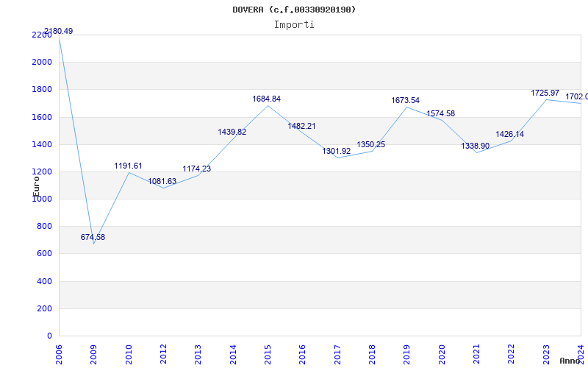Click the 1574.58 data label

(440, 114)
